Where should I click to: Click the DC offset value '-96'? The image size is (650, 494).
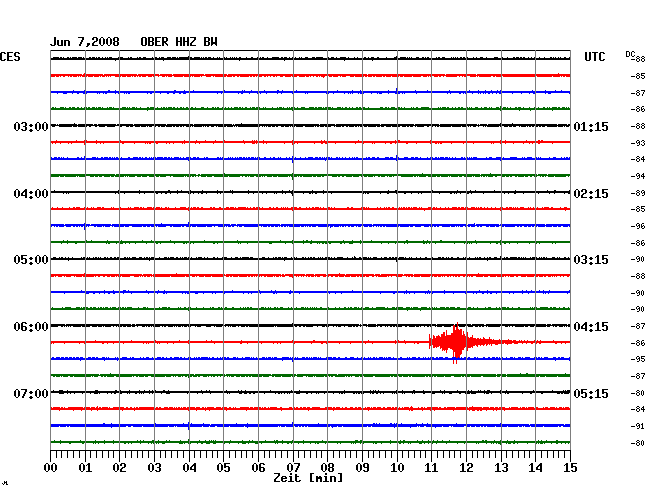point(638,226)
